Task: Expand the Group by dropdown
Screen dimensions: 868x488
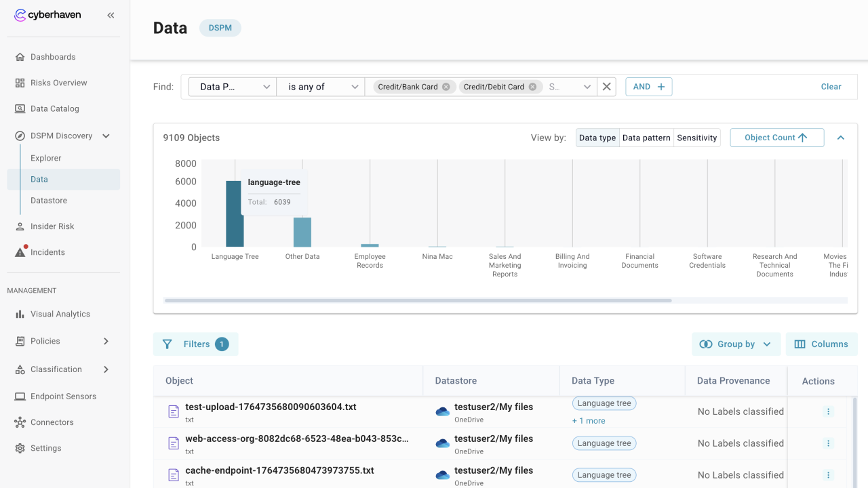Action: [x=736, y=344]
